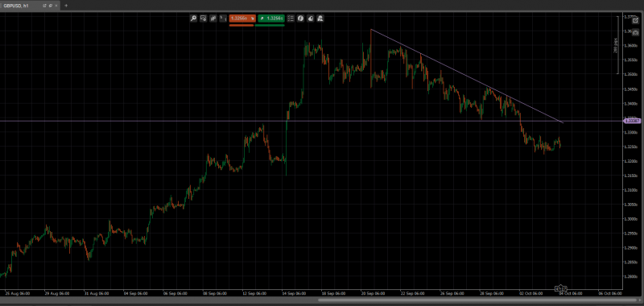The width and height of the screenshot is (644, 306).
Task: Click the horizontal scrollbar at the bottom
Action: click(x=478, y=300)
